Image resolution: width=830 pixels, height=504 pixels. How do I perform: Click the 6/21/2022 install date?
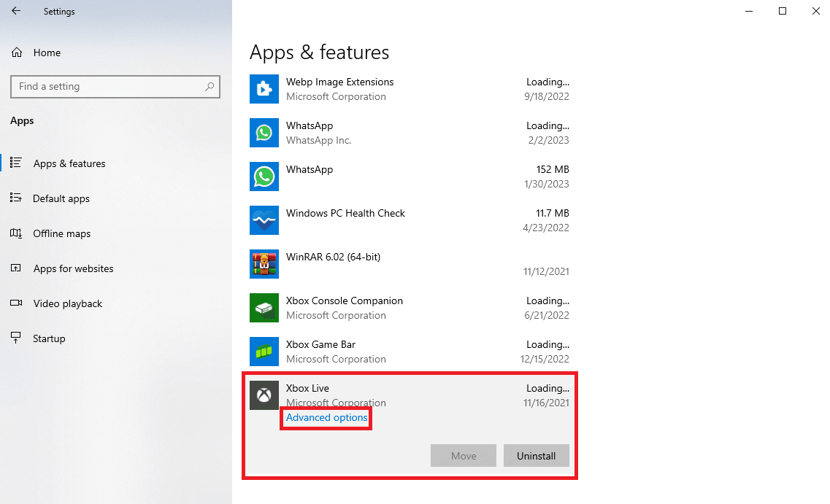pyautogui.click(x=547, y=315)
